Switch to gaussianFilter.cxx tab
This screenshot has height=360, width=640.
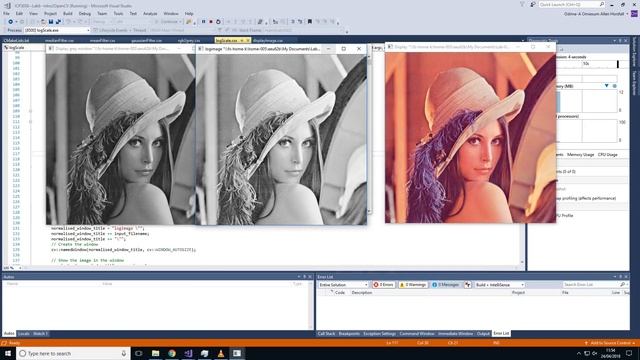[147, 40]
